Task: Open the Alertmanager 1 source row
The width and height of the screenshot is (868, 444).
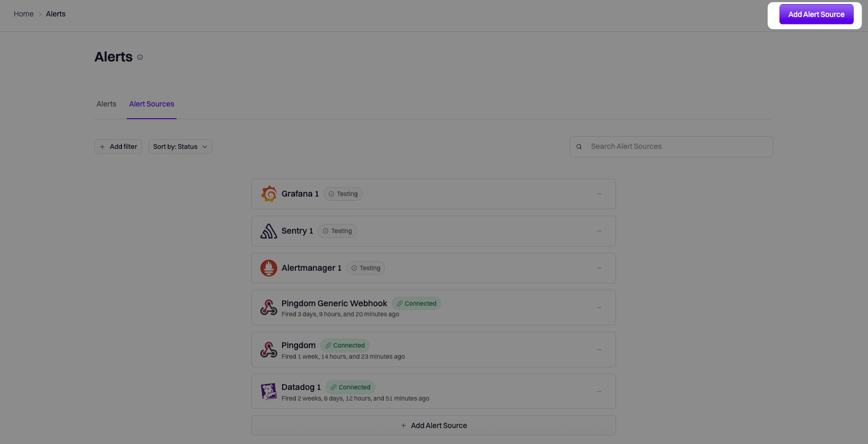Action: [434, 268]
